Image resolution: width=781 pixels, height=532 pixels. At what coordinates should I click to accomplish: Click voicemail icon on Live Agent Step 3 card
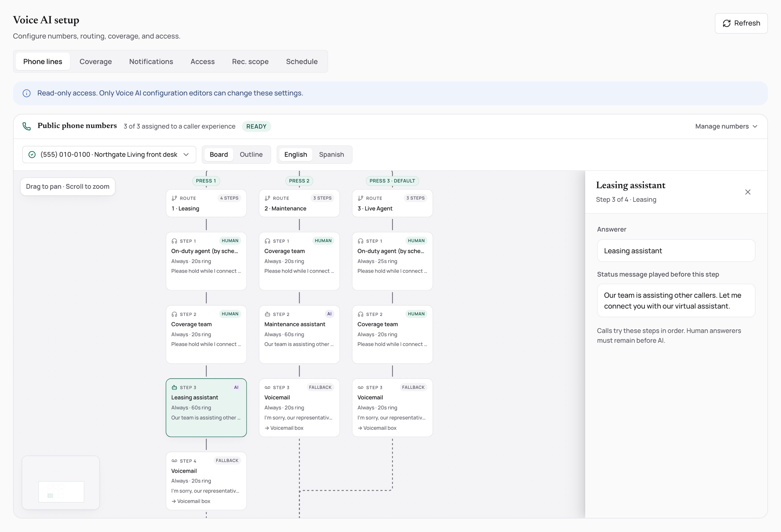[x=360, y=388]
